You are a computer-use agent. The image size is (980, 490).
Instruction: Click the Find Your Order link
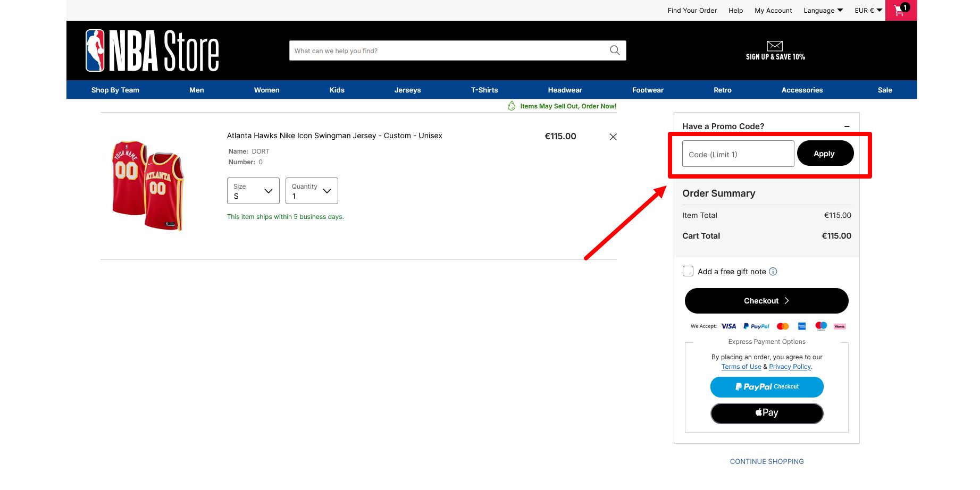click(692, 11)
